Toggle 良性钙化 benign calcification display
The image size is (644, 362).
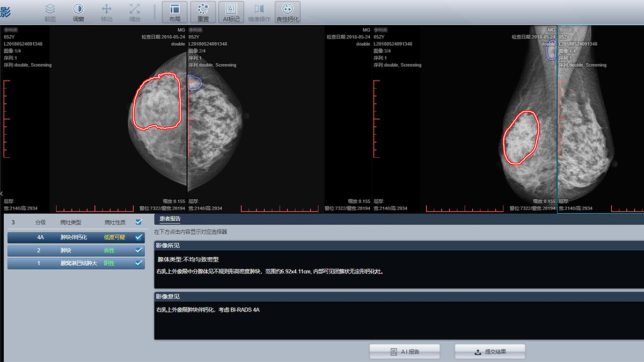tap(288, 12)
